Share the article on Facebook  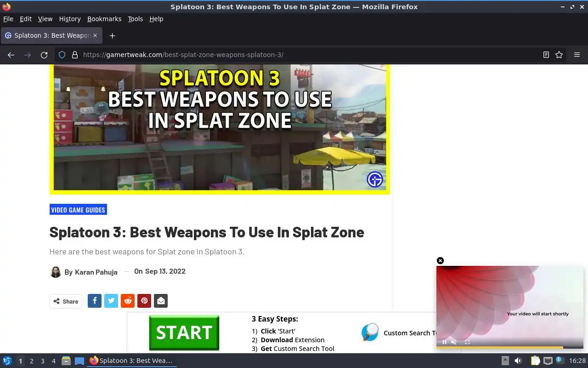(95, 301)
